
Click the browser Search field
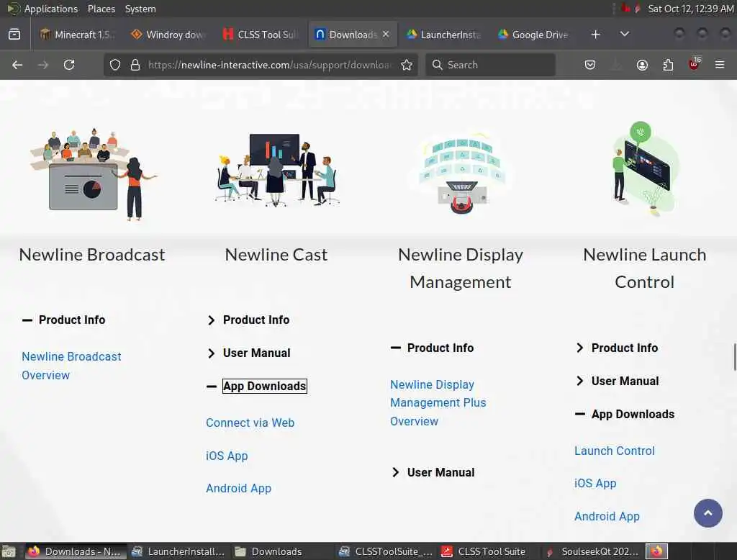(490, 65)
